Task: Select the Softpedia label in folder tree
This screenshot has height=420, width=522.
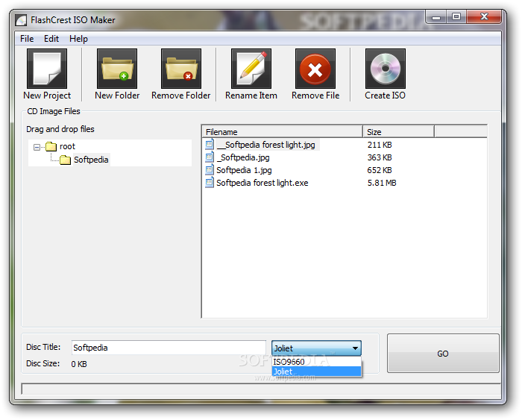Action: click(91, 160)
